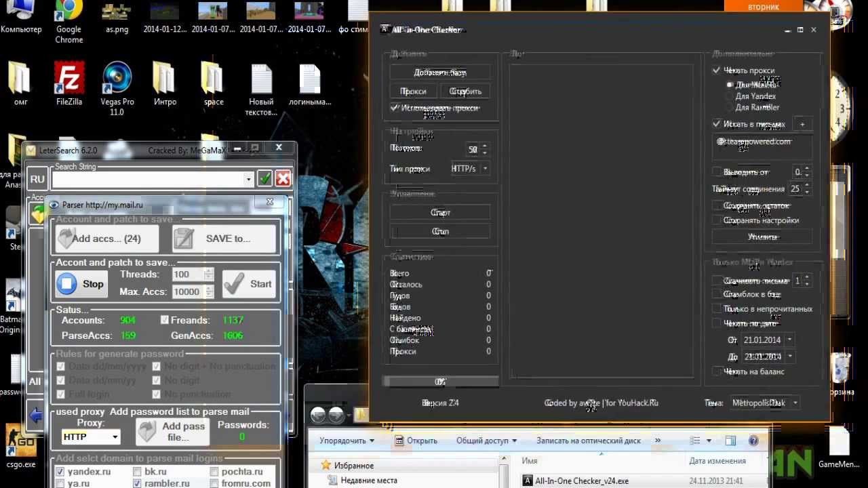The image size is (868, 488).
Task: Open the space folder on desktop
Action: 214,84
